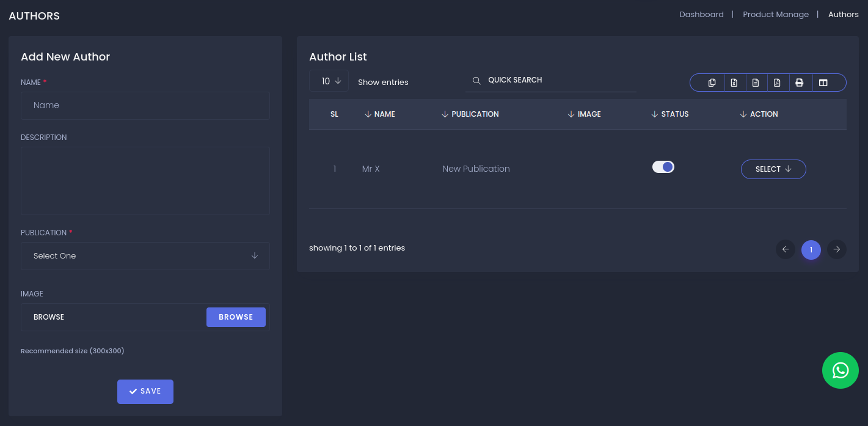This screenshot has height=426, width=868.
Task: Sort the table by Action column
Action: [x=759, y=114]
